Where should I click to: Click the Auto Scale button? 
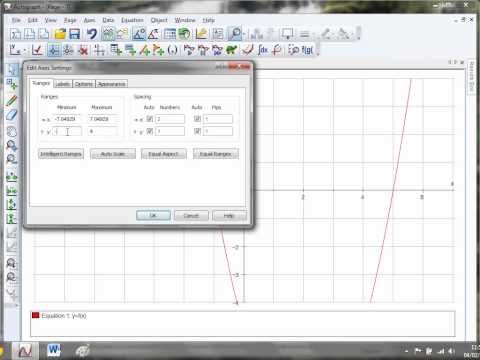tap(113, 154)
